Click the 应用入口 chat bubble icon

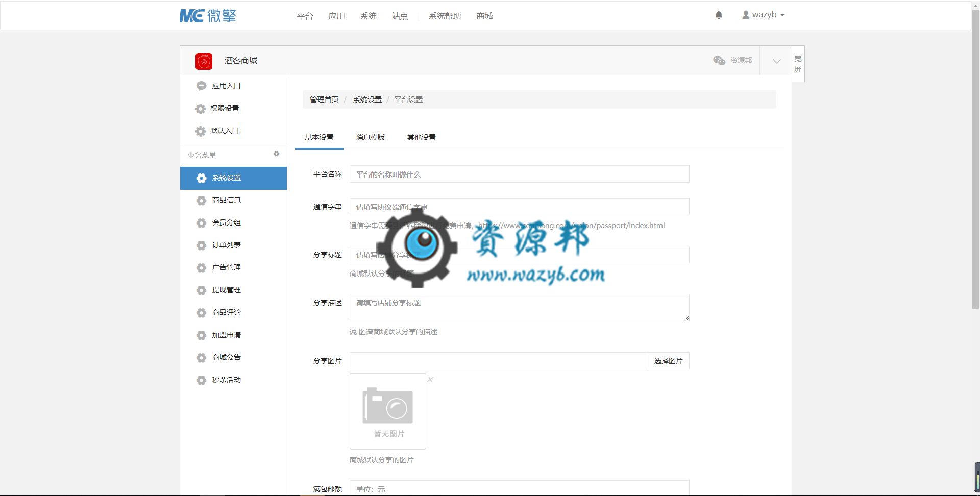click(201, 86)
